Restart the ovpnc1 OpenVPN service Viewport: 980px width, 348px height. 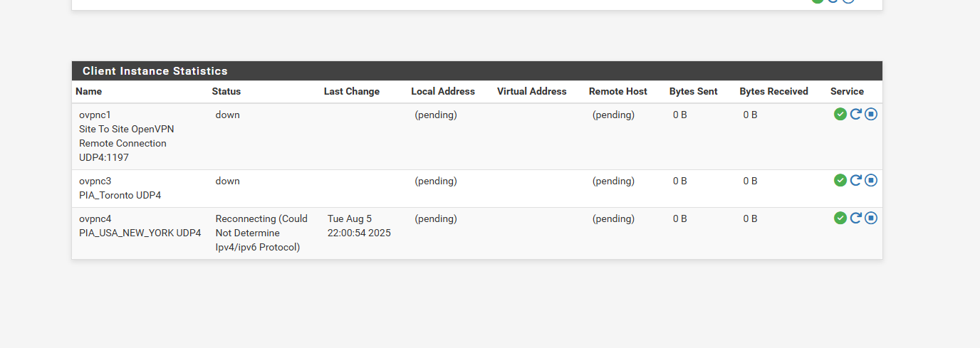point(856,114)
